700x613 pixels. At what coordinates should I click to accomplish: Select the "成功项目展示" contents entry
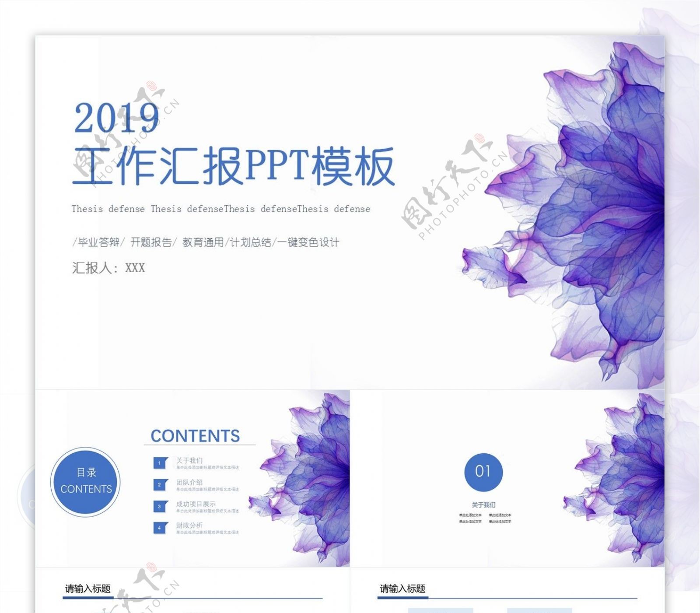point(196,504)
